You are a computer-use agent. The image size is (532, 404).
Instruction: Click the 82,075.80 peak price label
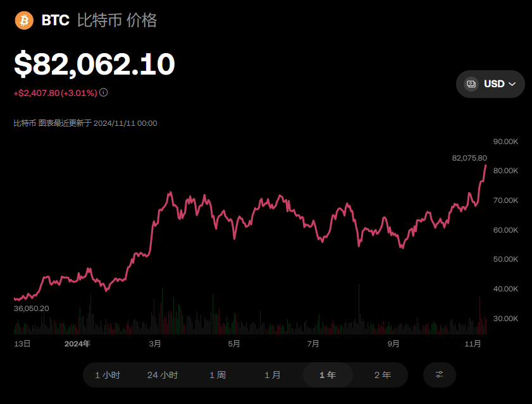coord(469,157)
